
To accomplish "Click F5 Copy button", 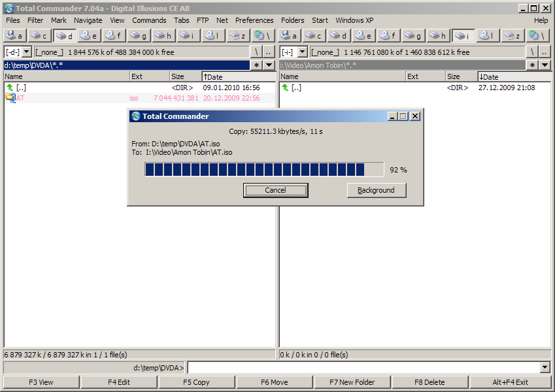I will pos(197,382).
